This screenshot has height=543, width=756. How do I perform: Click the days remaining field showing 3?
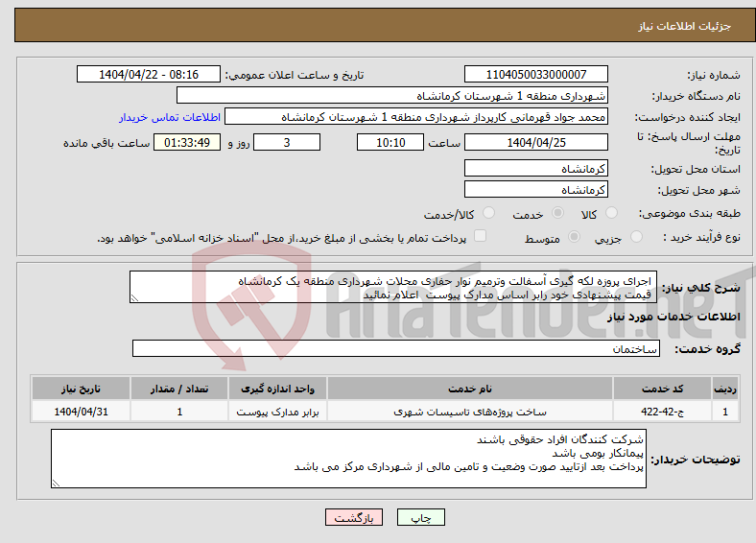[287, 142]
